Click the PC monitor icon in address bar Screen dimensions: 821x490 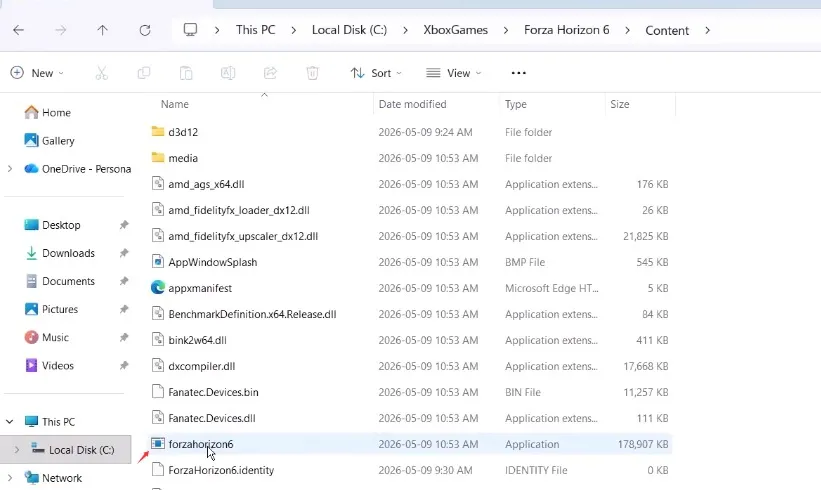pos(190,30)
